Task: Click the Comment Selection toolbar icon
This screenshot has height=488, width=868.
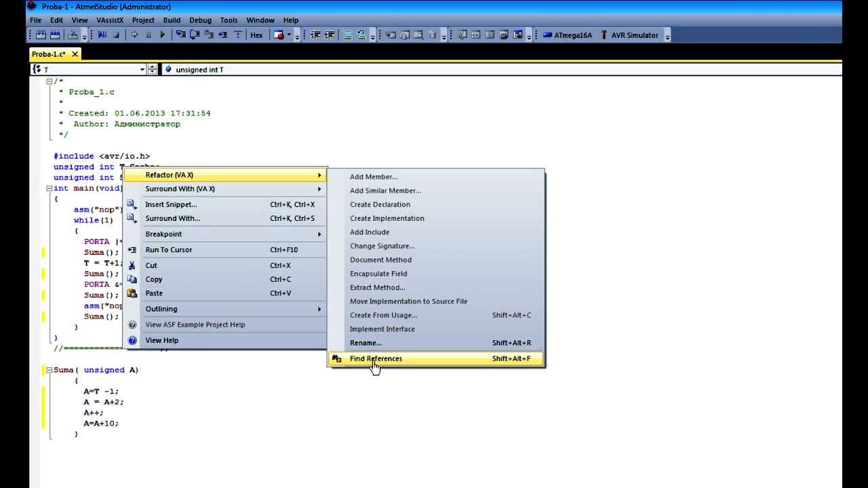Action: point(348,35)
